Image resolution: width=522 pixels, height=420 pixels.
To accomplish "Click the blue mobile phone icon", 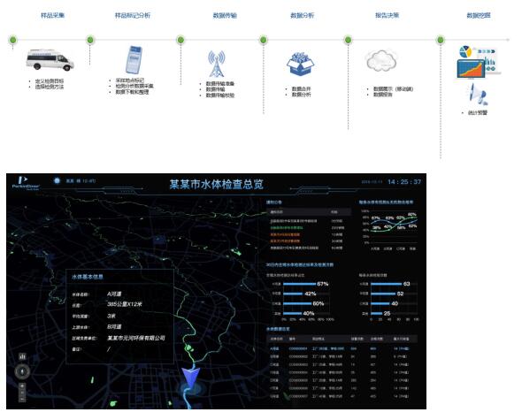I will 134,60.
